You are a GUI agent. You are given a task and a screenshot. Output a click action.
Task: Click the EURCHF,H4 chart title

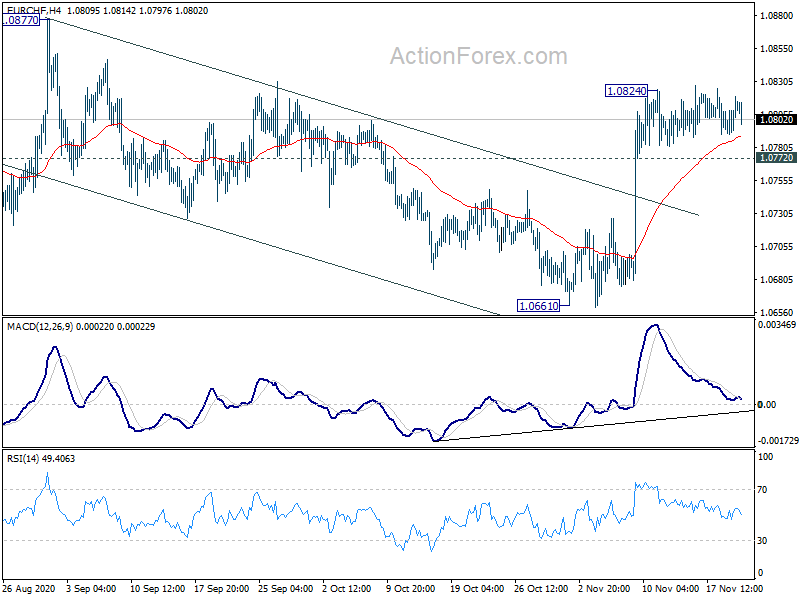[34, 11]
